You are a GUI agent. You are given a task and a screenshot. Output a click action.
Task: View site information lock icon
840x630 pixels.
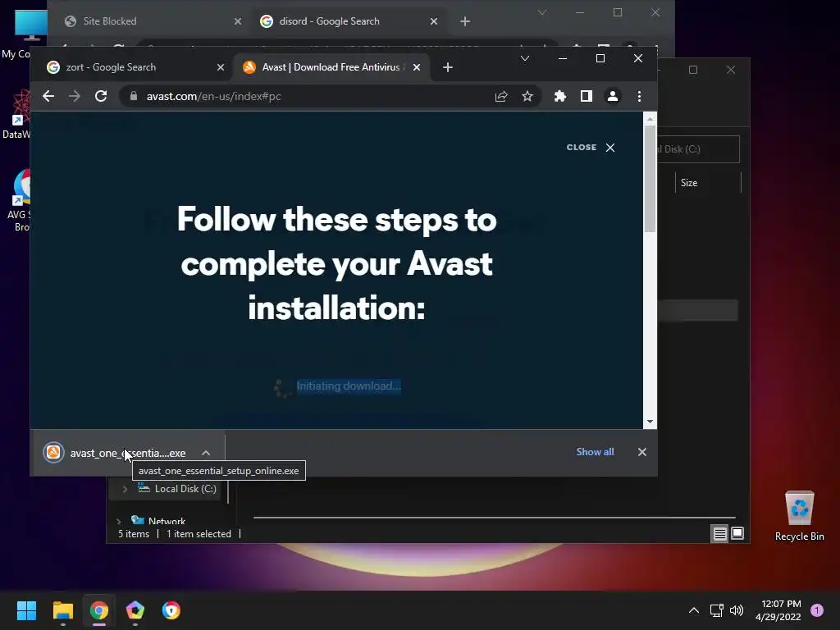click(134, 97)
